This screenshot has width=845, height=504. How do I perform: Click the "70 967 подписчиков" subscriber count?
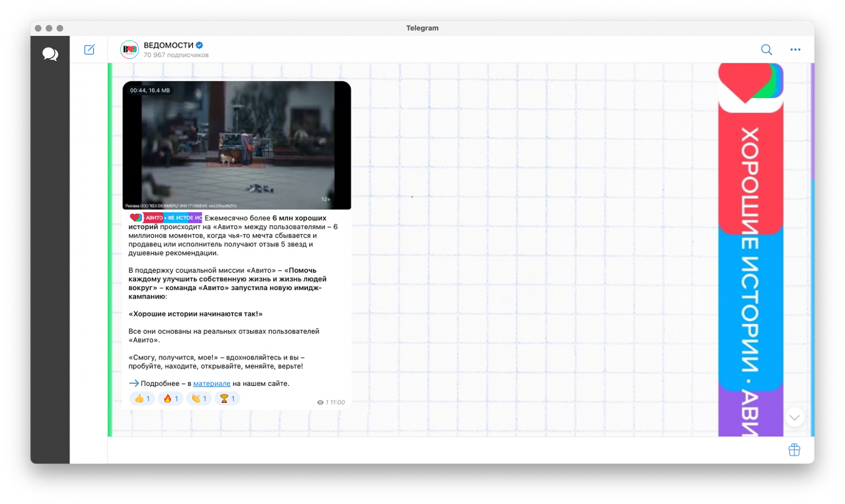pyautogui.click(x=176, y=55)
